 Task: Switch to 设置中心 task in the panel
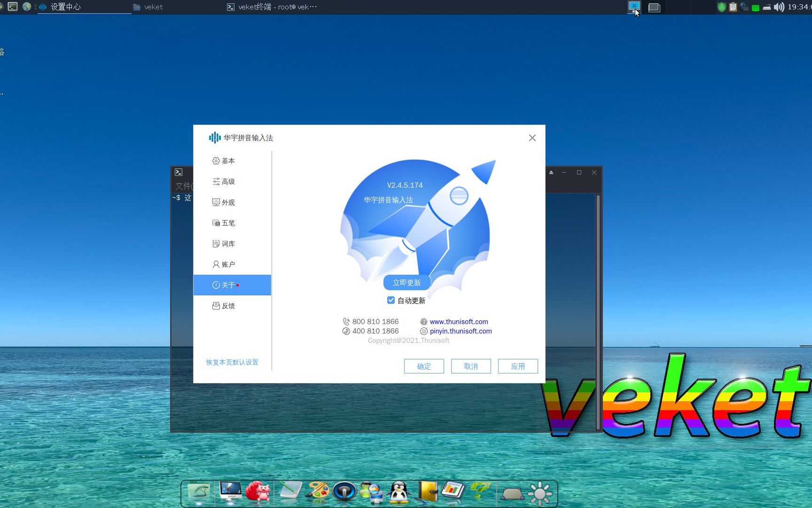click(85, 7)
